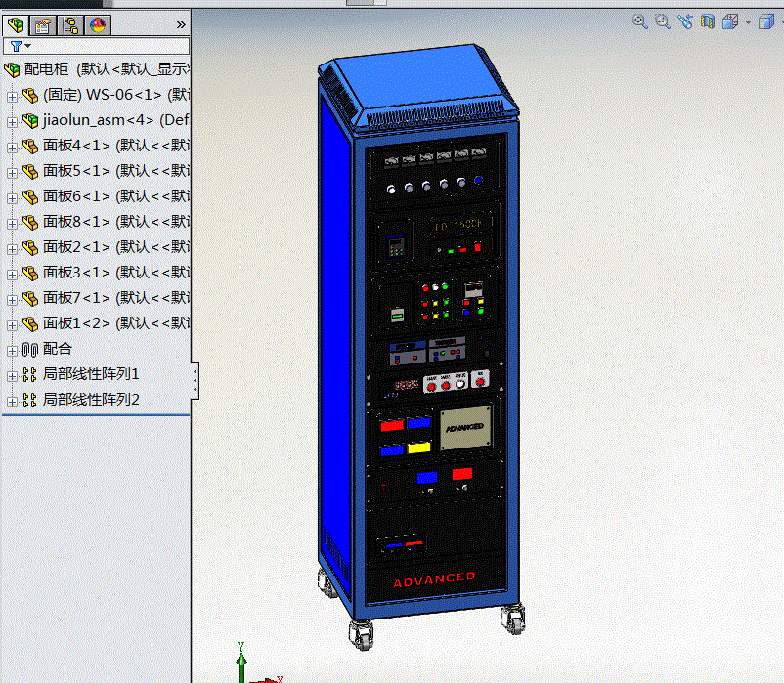Expand the jiaolun_asm<4> subassembly node
Viewport: 784px width, 683px height.
[12, 120]
